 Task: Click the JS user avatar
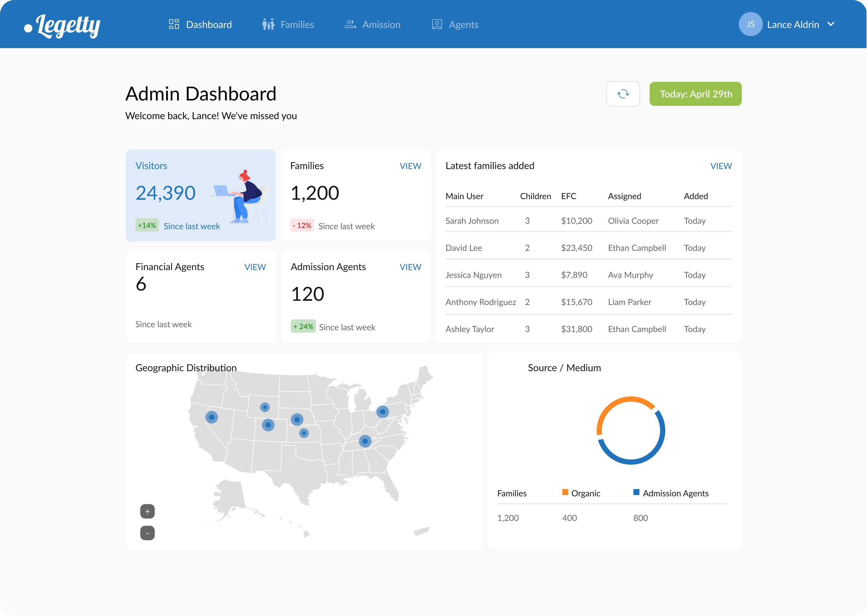click(x=750, y=24)
